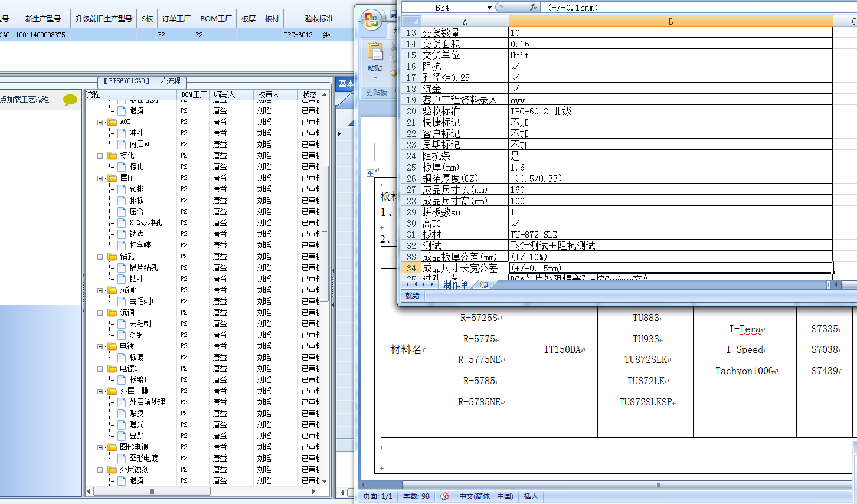
Task: Click the process tree scroll up arrow
Action: click(x=324, y=94)
